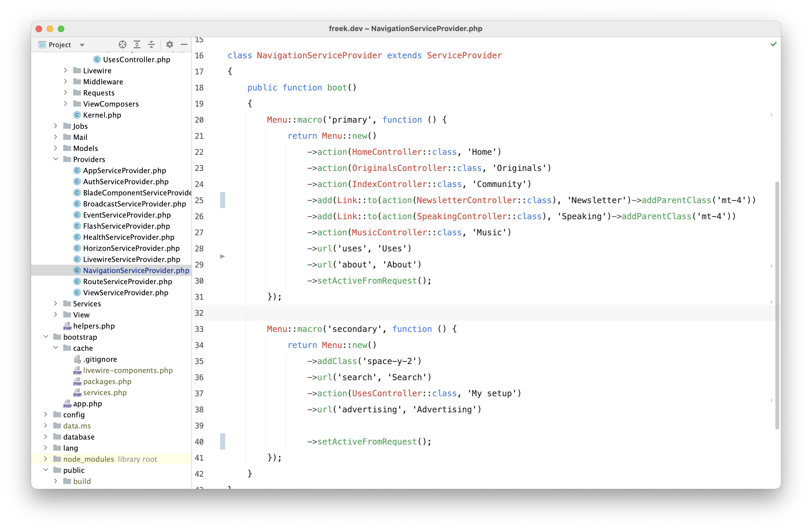Open BroadcastServiceProvider.php
The image size is (812, 530).
click(135, 204)
